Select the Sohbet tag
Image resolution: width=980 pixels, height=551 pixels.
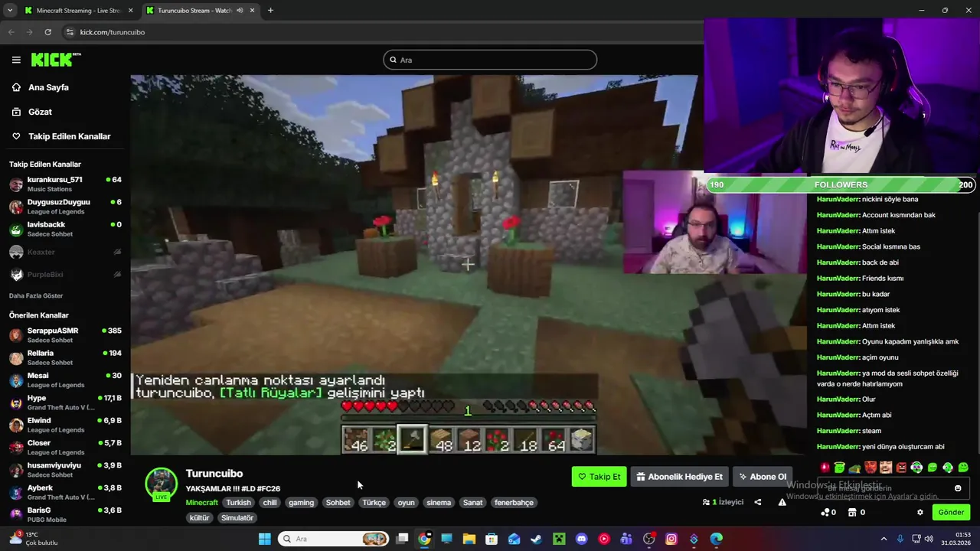338,503
